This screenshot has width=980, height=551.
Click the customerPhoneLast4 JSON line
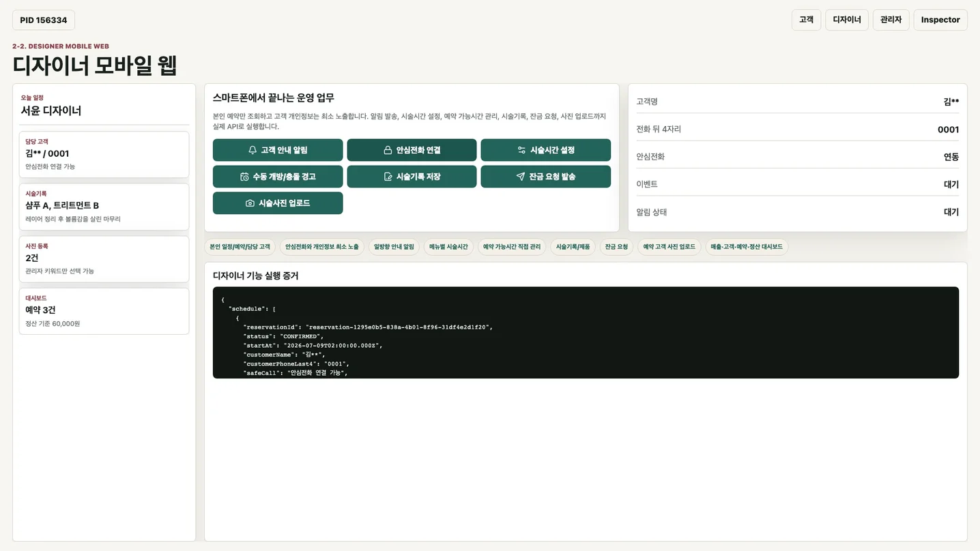coord(296,363)
